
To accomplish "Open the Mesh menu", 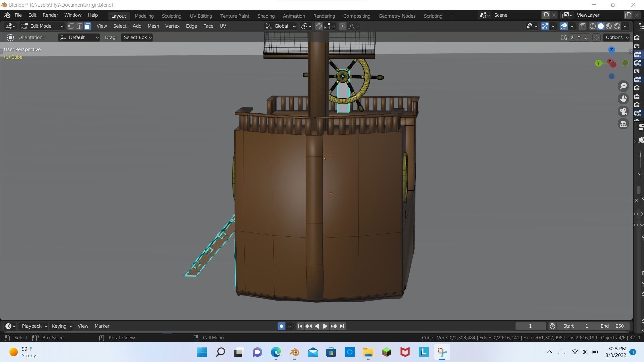I will (x=153, y=26).
